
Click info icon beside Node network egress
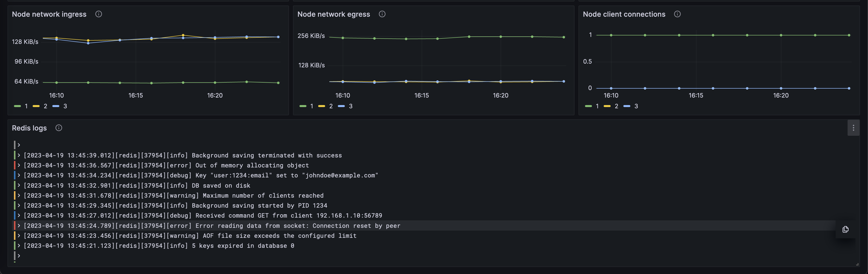pos(382,14)
